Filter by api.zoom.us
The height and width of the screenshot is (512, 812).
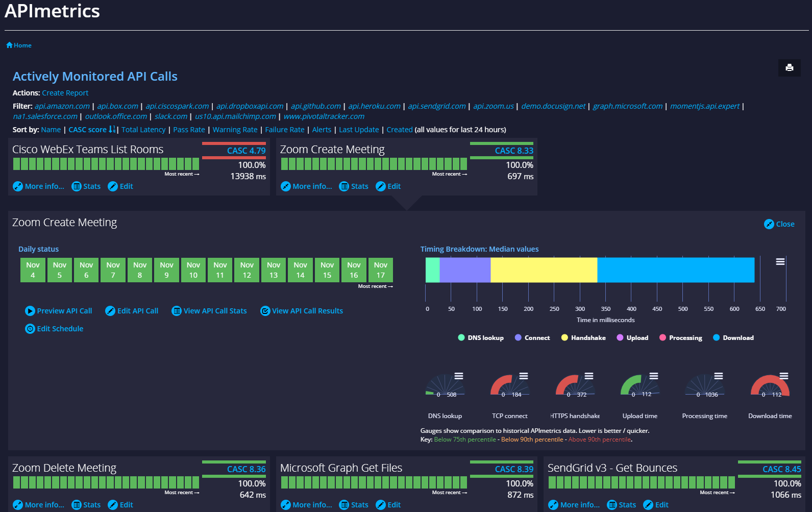coord(494,106)
